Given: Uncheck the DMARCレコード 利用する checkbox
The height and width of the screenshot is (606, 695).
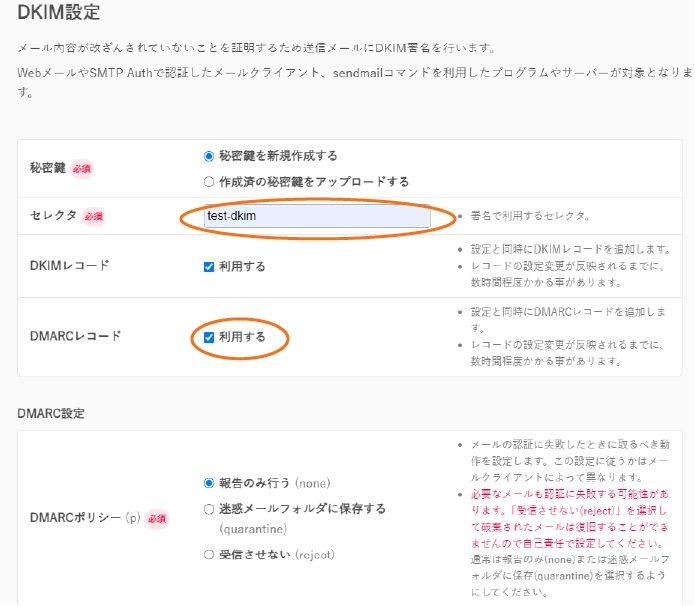Looking at the screenshot, I should [x=209, y=337].
